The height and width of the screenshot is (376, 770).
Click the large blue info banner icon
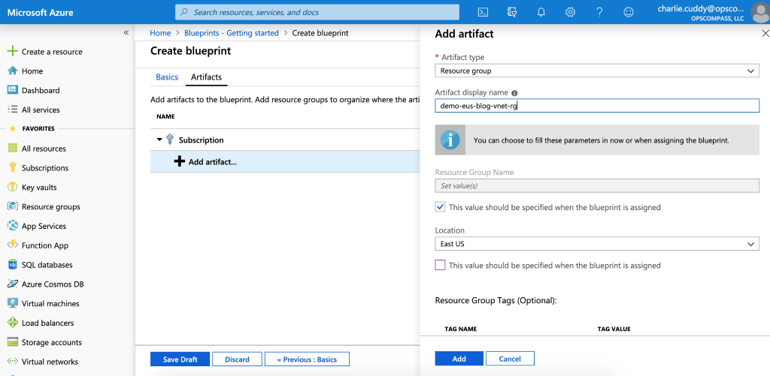450,140
